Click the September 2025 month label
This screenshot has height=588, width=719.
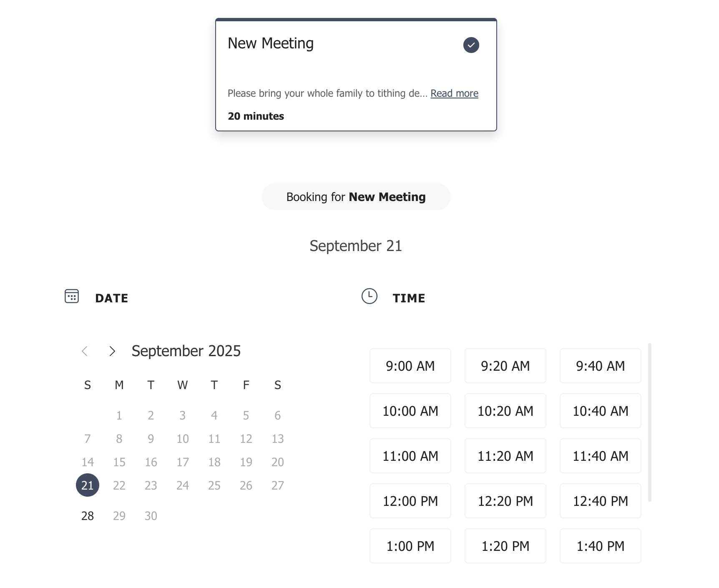tap(186, 351)
